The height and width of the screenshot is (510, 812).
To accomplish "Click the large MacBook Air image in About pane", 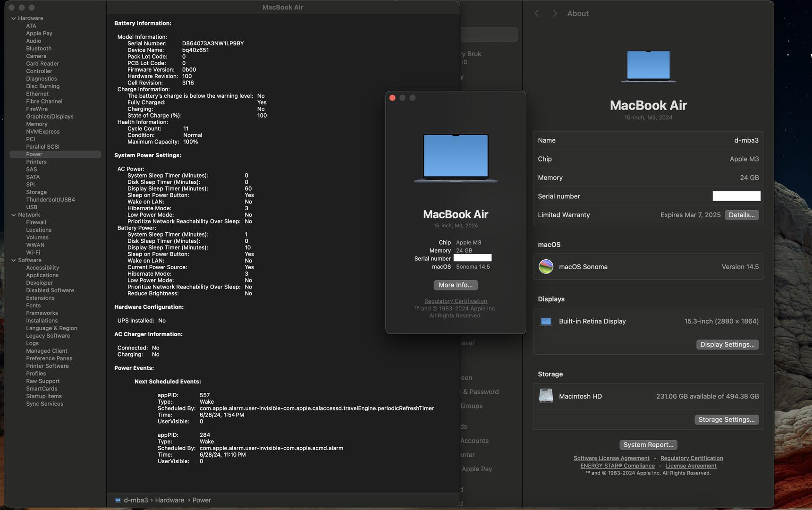I will [648, 67].
